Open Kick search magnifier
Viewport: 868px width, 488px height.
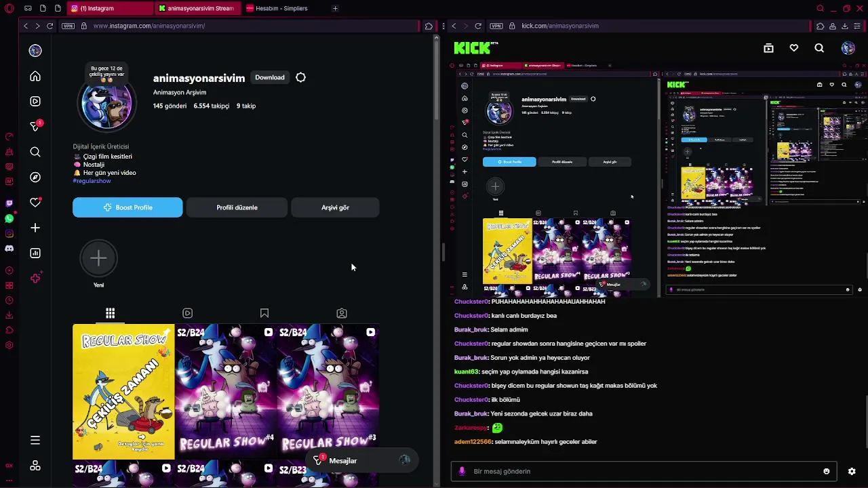819,48
